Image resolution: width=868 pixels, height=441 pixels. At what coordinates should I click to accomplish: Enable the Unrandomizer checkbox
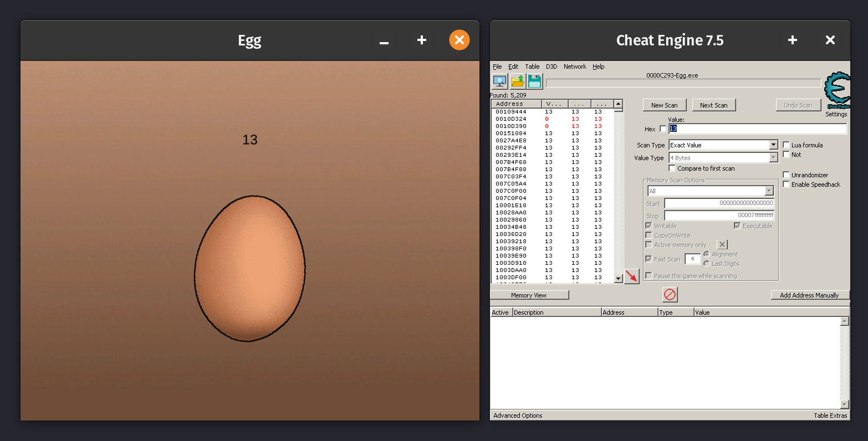click(x=786, y=175)
